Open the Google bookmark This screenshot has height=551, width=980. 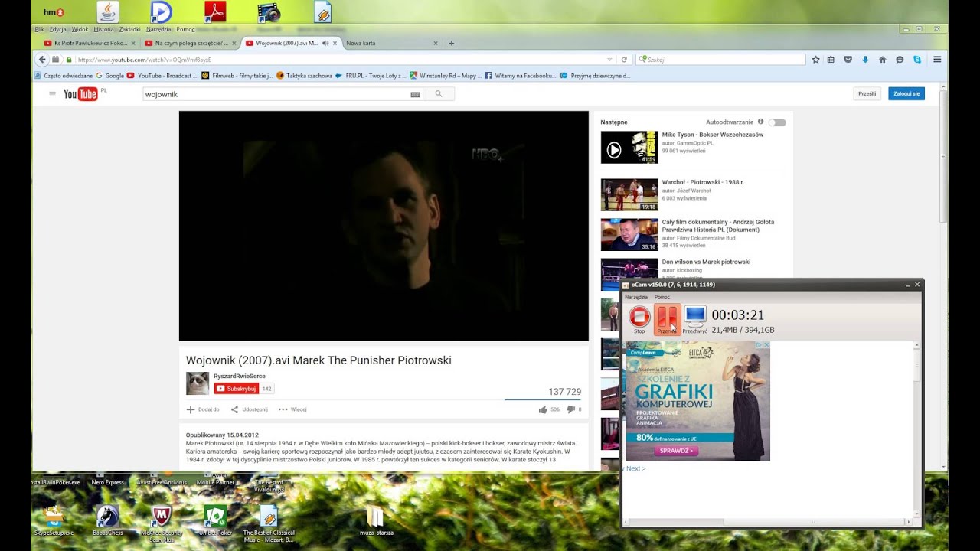[110, 76]
